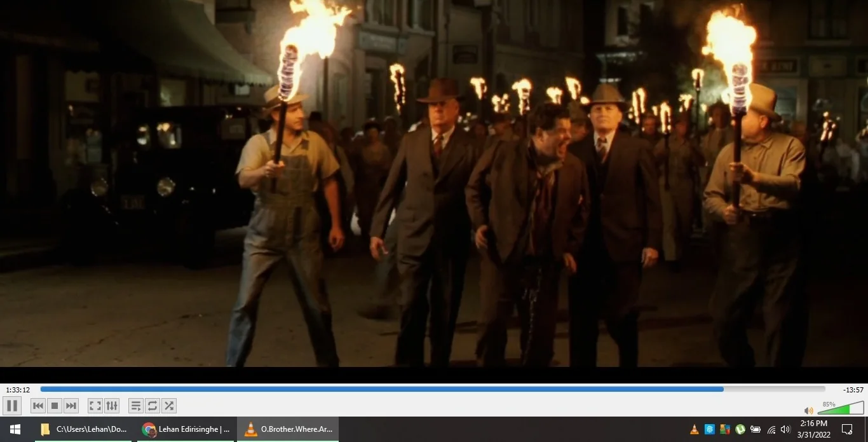Switch to the File Explorer C:\Users\Lehan taskbar window
This screenshot has height=442, width=868.
pyautogui.click(x=83, y=429)
